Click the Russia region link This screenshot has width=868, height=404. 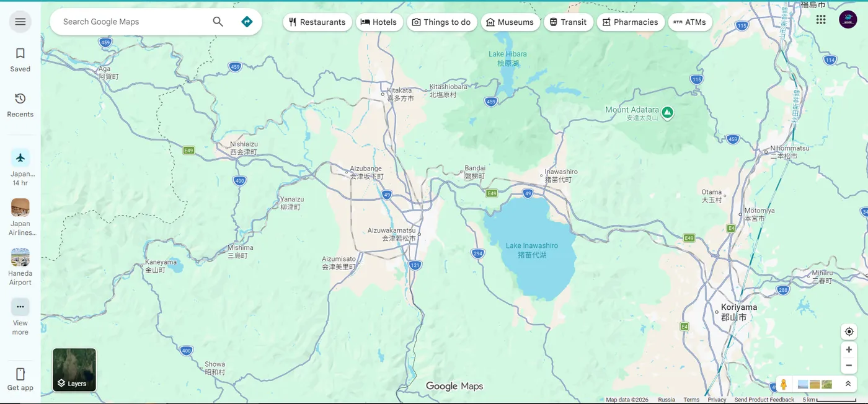[x=666, y=400]
